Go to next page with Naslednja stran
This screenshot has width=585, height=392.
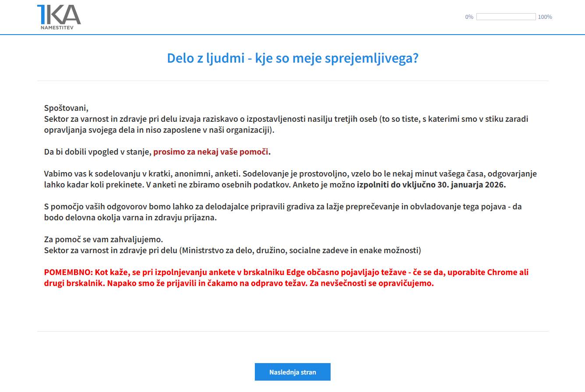(292, 372)
